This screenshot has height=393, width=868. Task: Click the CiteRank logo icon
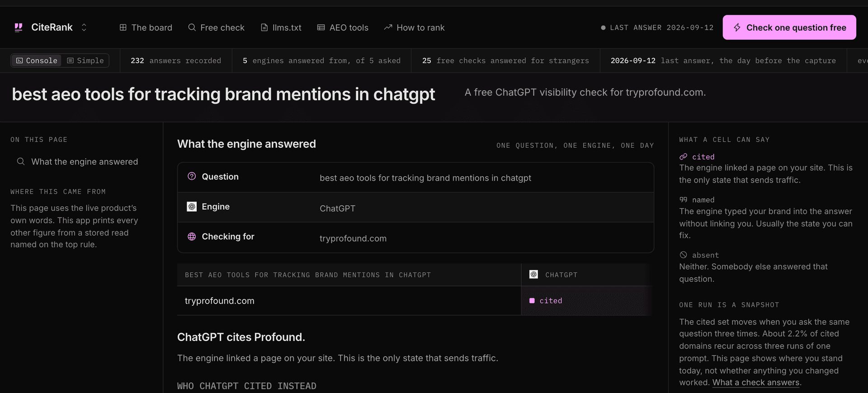pyautogui.click(x=19, y=28)
